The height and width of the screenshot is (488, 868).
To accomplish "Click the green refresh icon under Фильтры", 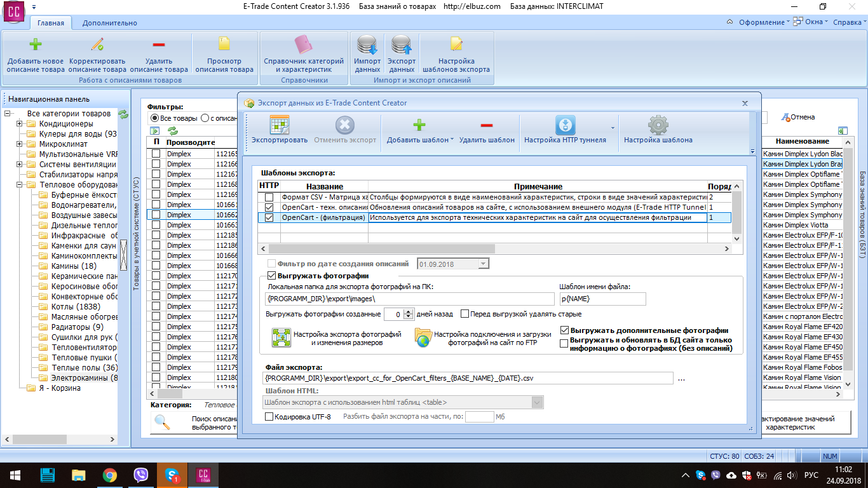I will tap(173, 131).
